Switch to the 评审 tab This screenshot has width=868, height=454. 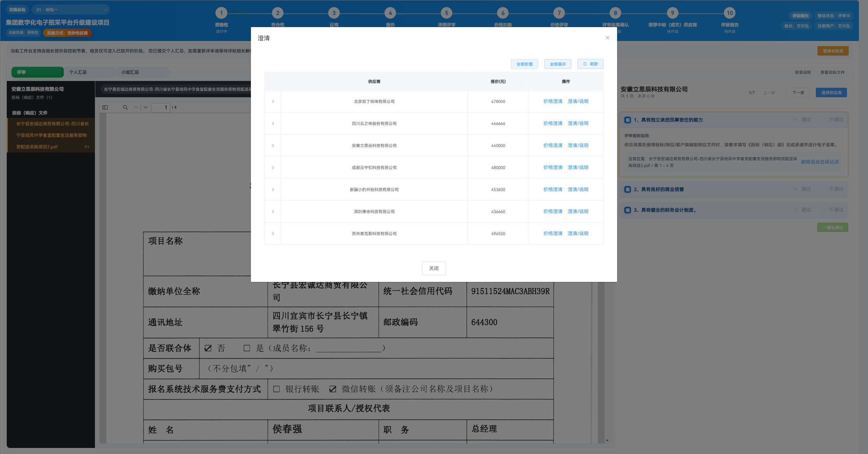37,72
